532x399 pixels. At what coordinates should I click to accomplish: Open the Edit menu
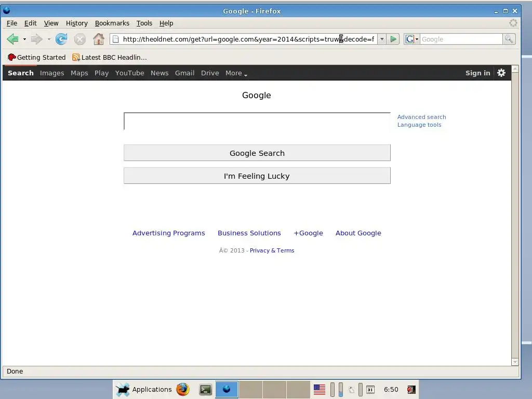[30, 23]
